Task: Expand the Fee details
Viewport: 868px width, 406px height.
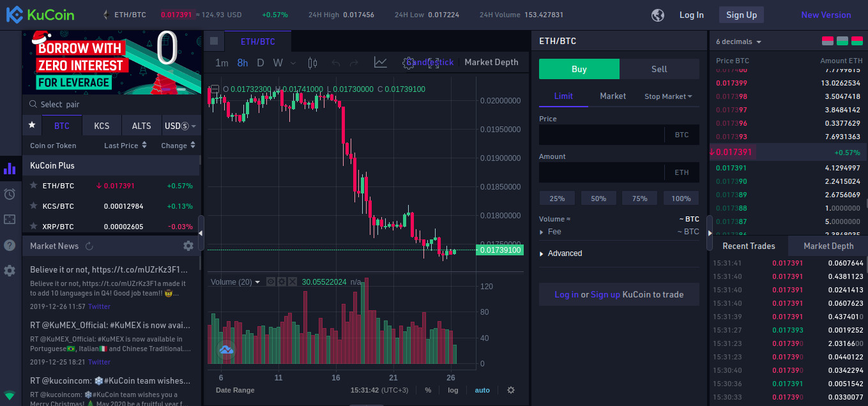Action: pyautogui.click(x=550, y=232)
